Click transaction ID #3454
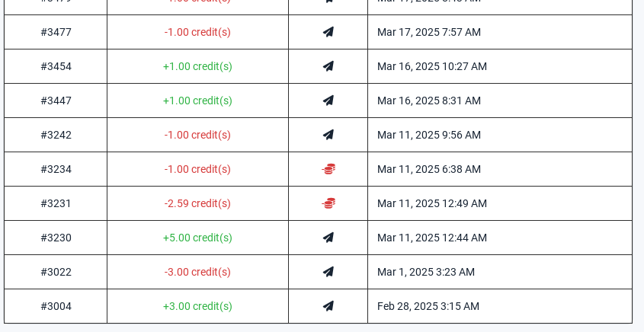The width and height of the screenshot is (644, 332). coord(56,66)
